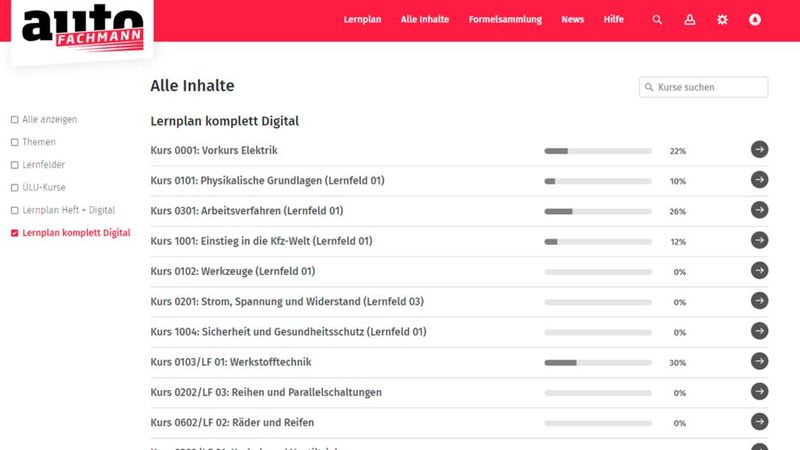The height and width of the screenshot is (450, 800).
Task: Open Kurs 0201: Strom, Spannung und Widerstand
Action: tap(287, 302)
